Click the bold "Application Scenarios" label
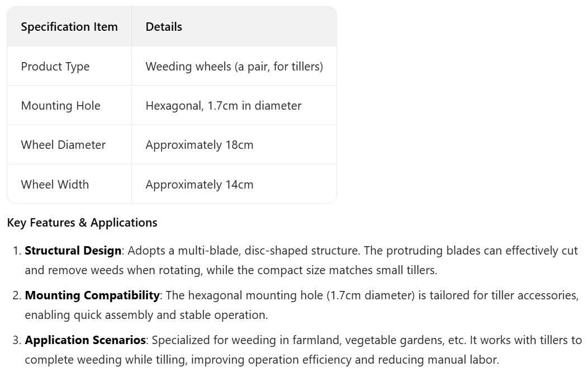588x381 pixels. click(x=85, y=340)
